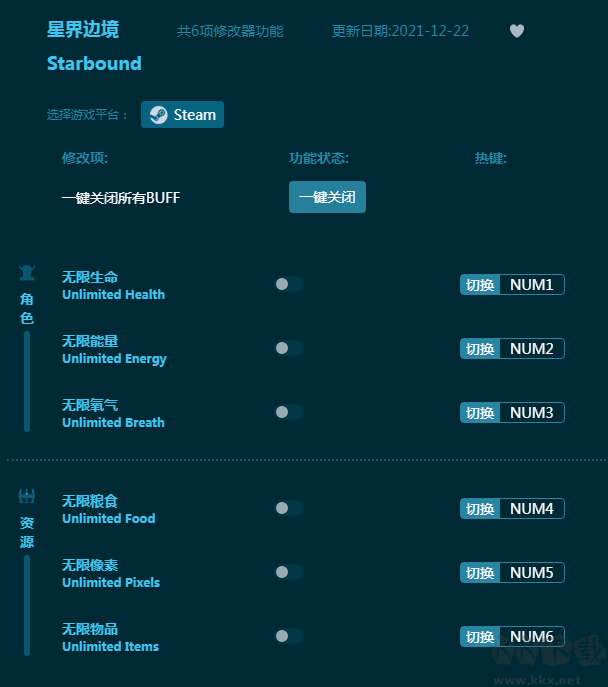Toggle Unlimited Breath switch
The height and width of the screenshot is (687, 608).
[289, 412]
